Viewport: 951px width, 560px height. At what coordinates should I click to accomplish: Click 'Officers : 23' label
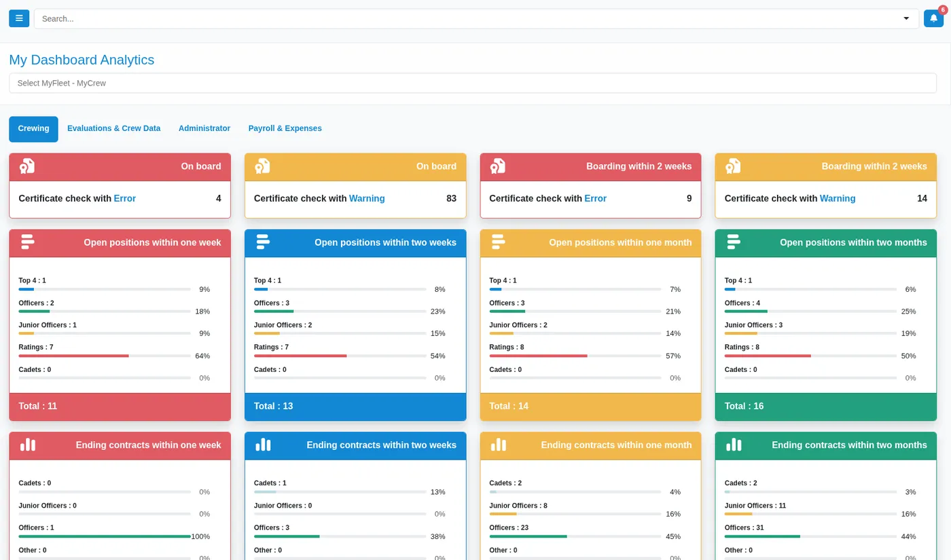509,527
